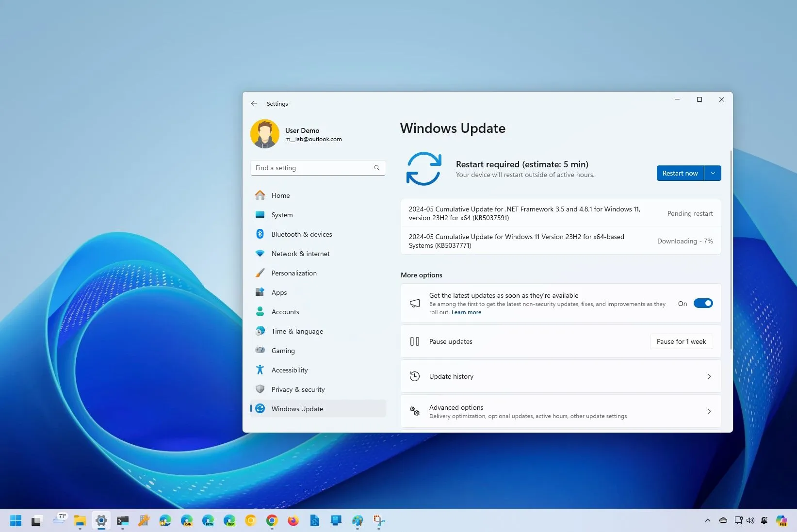Open Network & internet settings icon

(x=260, y=253)
